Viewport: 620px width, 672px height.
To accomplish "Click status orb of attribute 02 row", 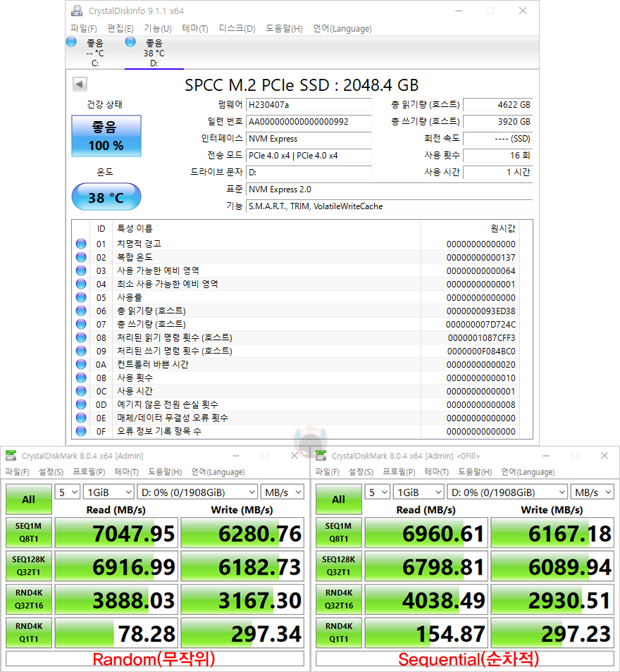I will [x=81, y=257].
